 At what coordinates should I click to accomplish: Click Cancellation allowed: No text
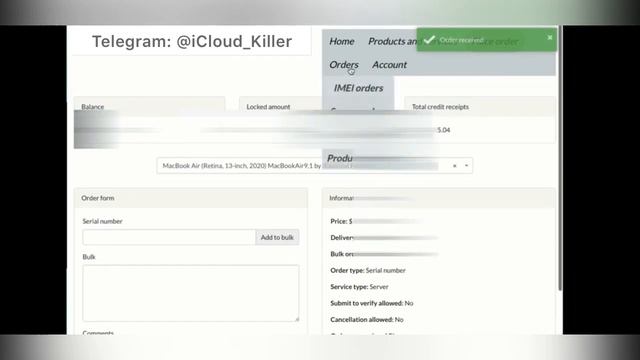click(x=367, y=319)
